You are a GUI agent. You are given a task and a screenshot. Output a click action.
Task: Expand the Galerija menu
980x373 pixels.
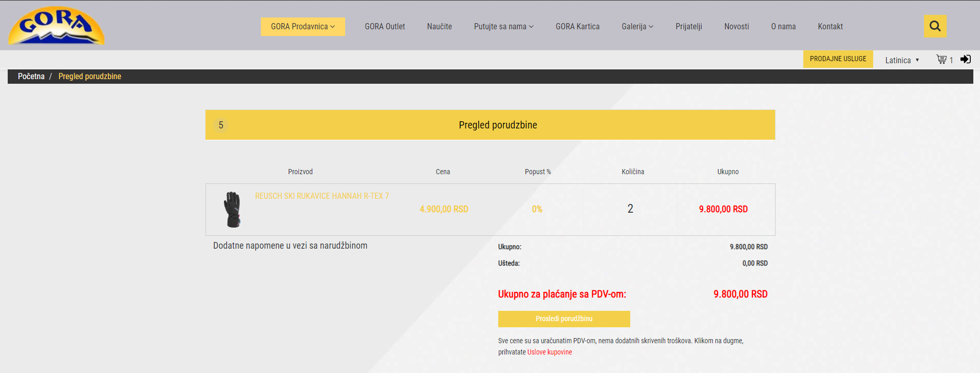pyautogui.click(x=637, y=27)
